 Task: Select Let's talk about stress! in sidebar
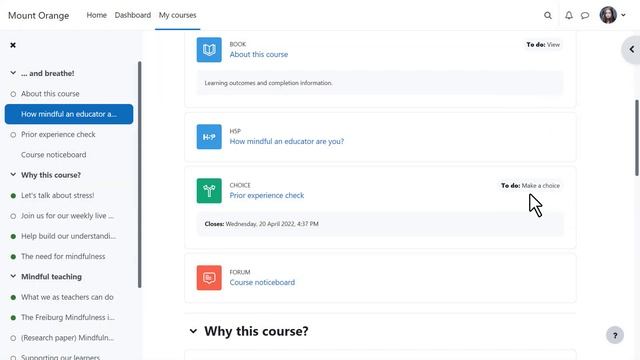(58, 195)
